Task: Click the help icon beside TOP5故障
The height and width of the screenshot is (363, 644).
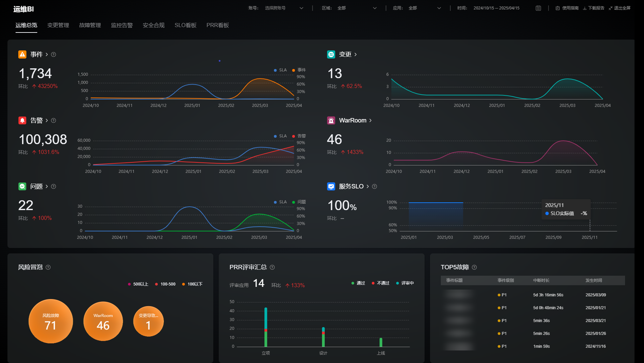Action: (x=474, y=267)
